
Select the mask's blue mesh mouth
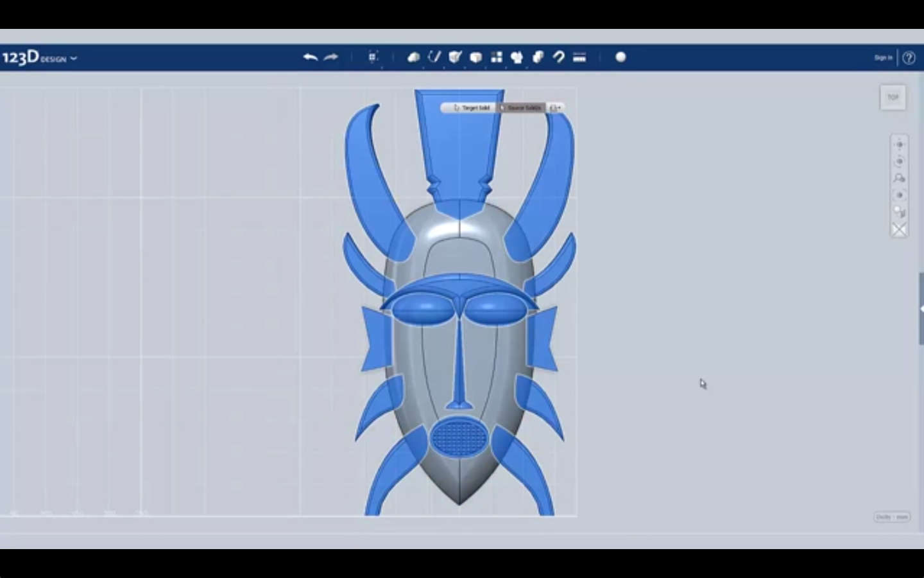click(x=459, y=437)
